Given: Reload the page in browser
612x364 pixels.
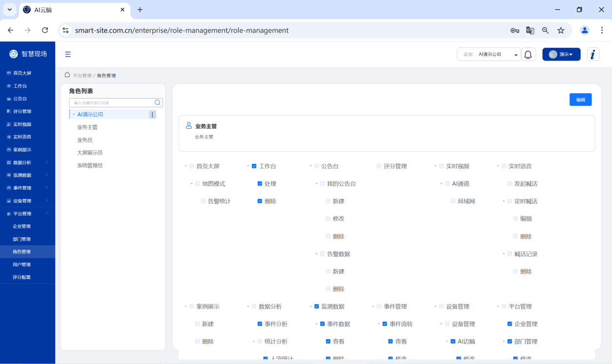Looking at the screenshot, I should pyautogui.click(x=45, y=30).
